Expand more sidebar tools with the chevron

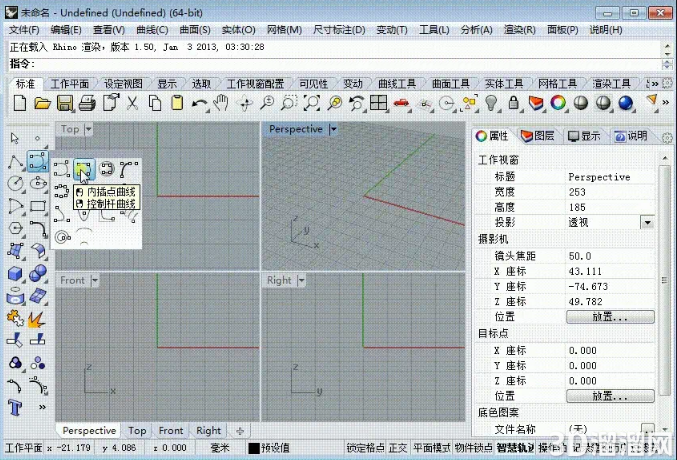coord(42,407)
